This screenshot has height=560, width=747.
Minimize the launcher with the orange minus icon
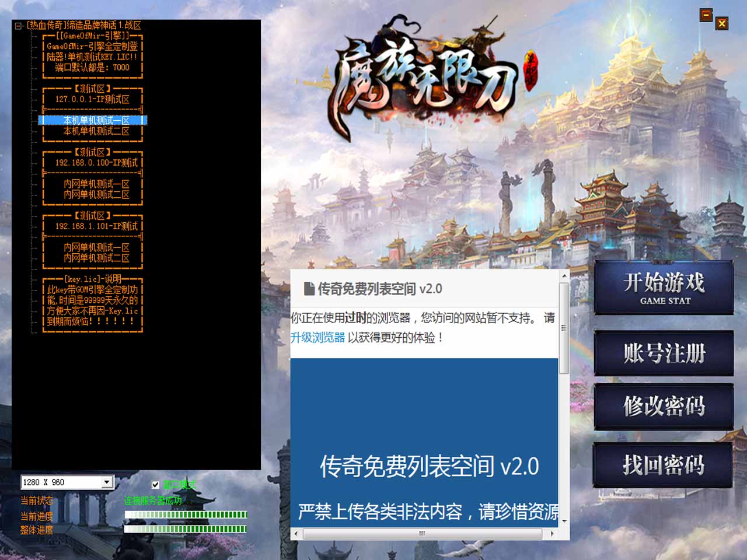[706, 15]
